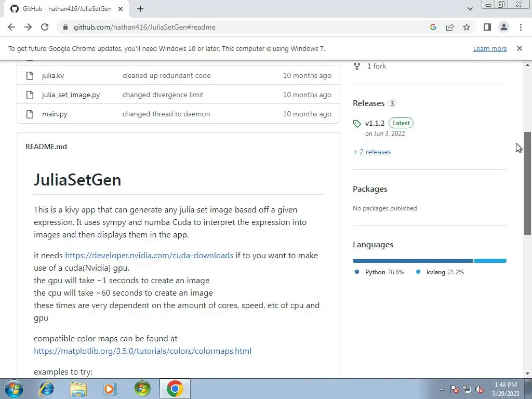Open the Chrome three-dot menu
The height and width of the screenshot is (399, 532).
coord(521,27)
